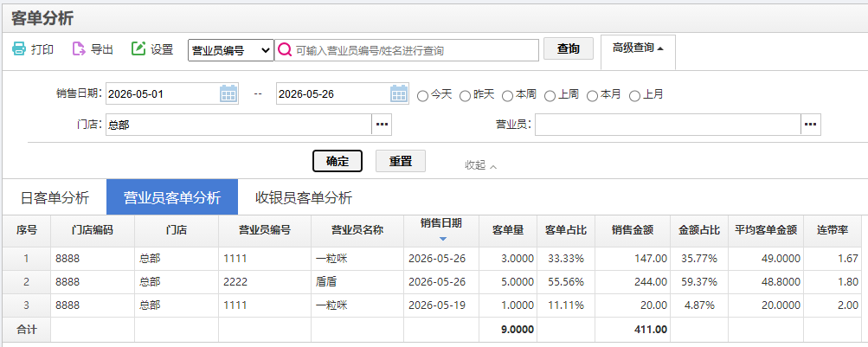This screenshot has height=347, width=868.
Task: Open the start date calendar picker icon
Action: coord(228,93)
